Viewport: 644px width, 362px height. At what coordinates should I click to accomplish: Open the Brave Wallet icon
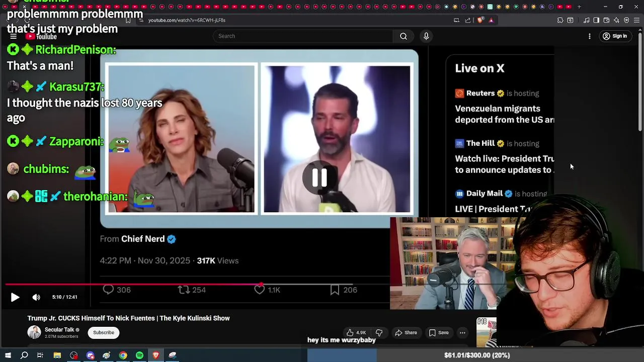pos(606,20)
